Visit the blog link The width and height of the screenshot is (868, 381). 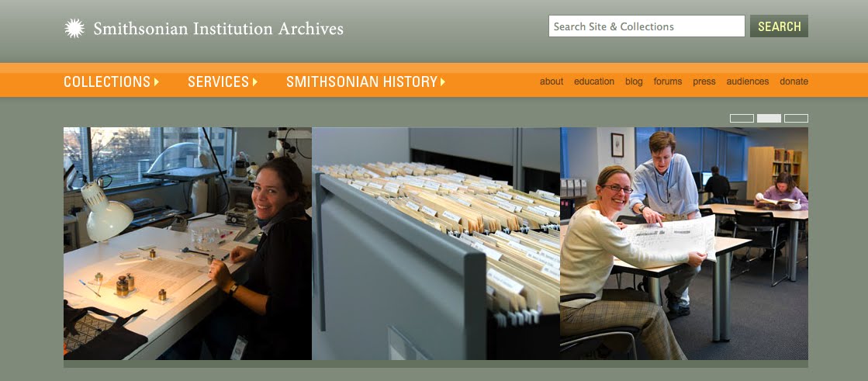[634, 81]
